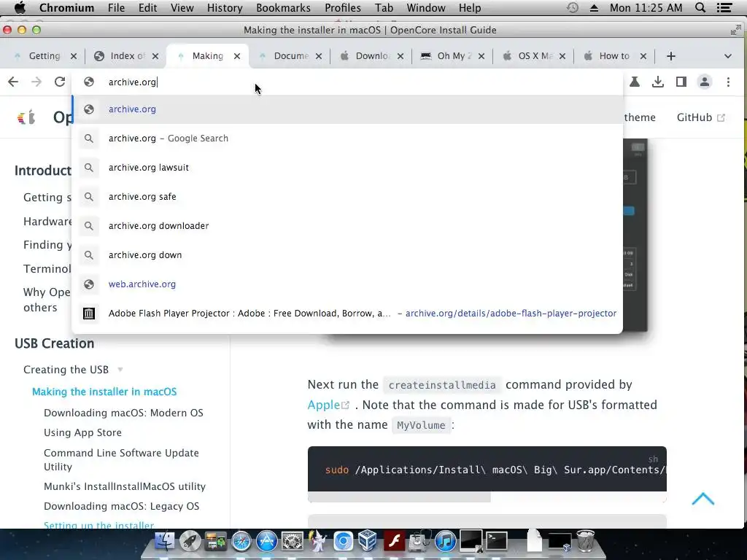Open the History menu

[225, 7]
